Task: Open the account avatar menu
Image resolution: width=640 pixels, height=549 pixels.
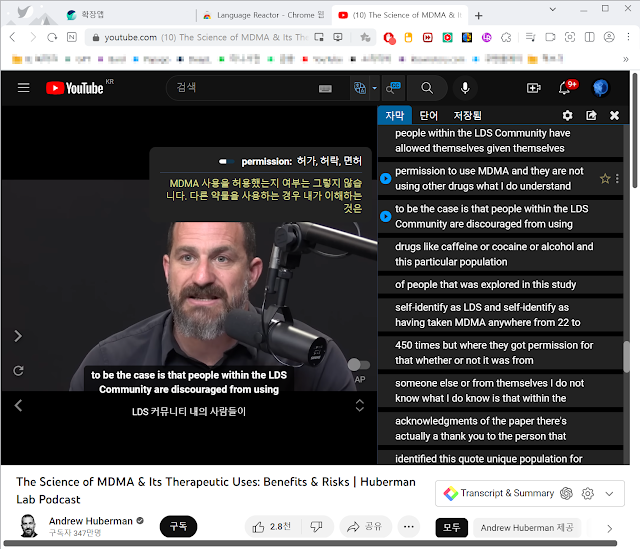Action: coord(600,88)
